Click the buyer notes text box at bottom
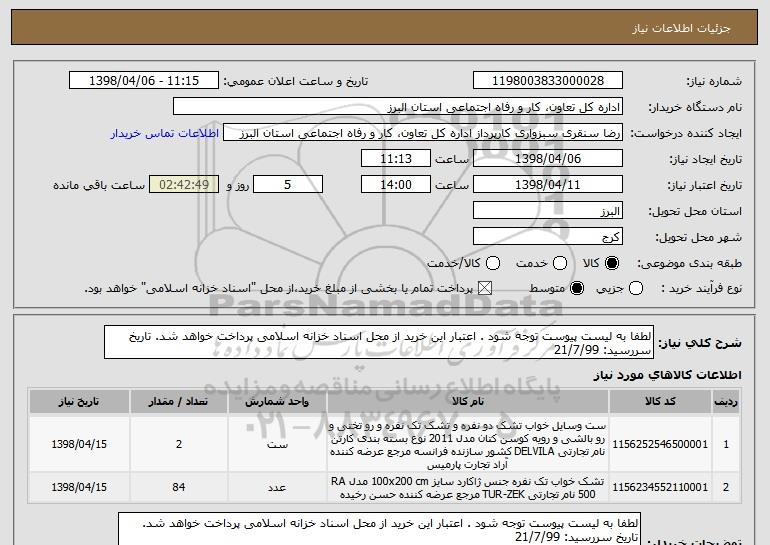Image resolution: width=770 pixels, height=545 pixels. 379,529
